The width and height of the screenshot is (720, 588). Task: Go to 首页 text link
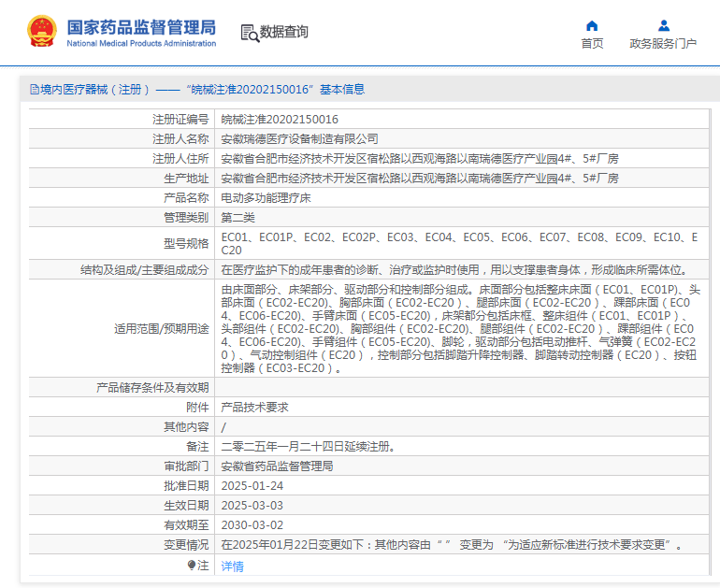[592, 44]
